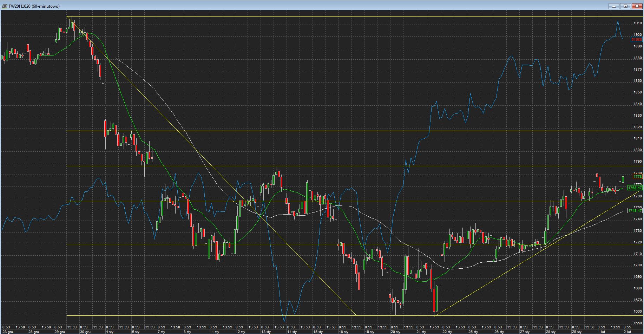Click the 14 sty date label
The image size is (644, 334).
pyautogui.click(x=292, y=332)
